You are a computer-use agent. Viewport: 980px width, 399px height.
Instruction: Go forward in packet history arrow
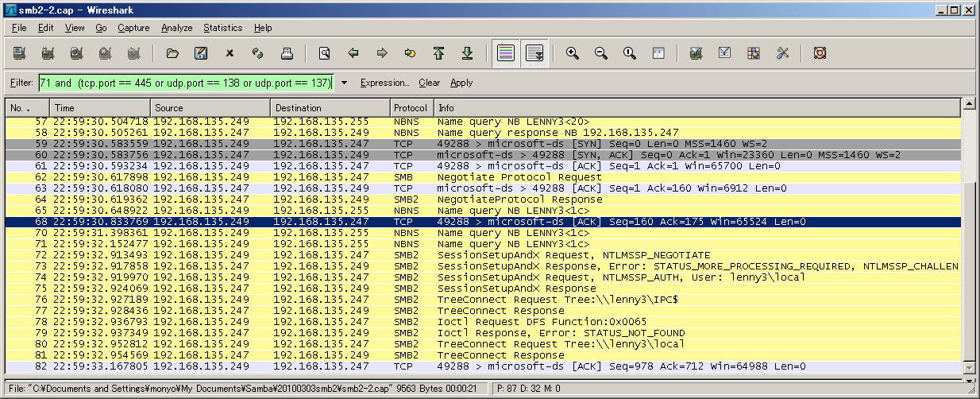point(382,53)
